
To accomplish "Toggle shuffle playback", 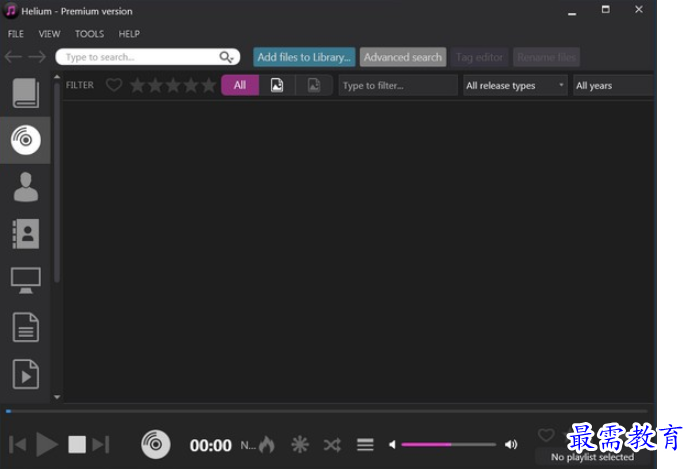I will click(332, 445).
